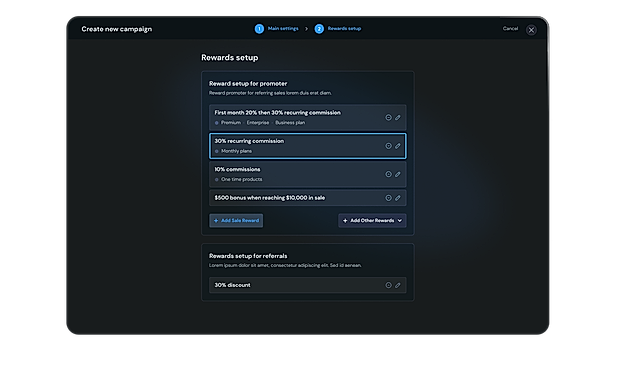Click the Enterprise plan tag
The image size is (619, 368).
[258, 122]
